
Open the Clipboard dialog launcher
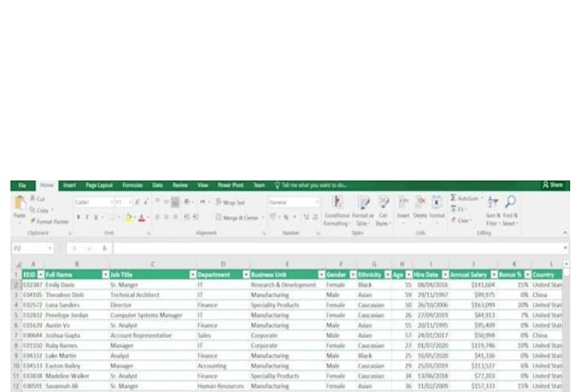(x=70, y=233)
